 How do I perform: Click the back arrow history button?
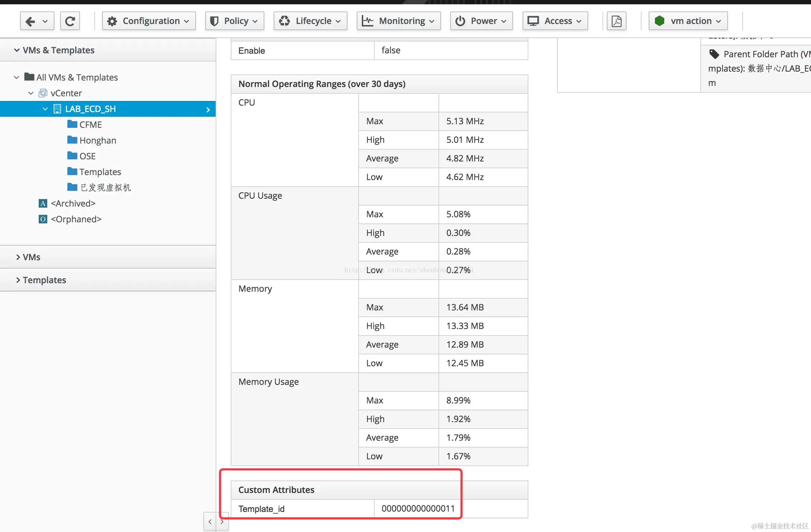[31, 21]
